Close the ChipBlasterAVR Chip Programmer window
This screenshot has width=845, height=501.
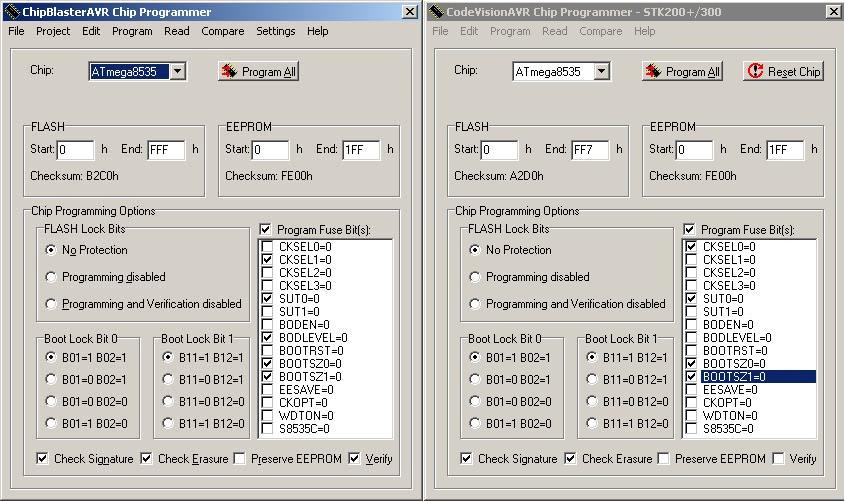click(410, 12)
